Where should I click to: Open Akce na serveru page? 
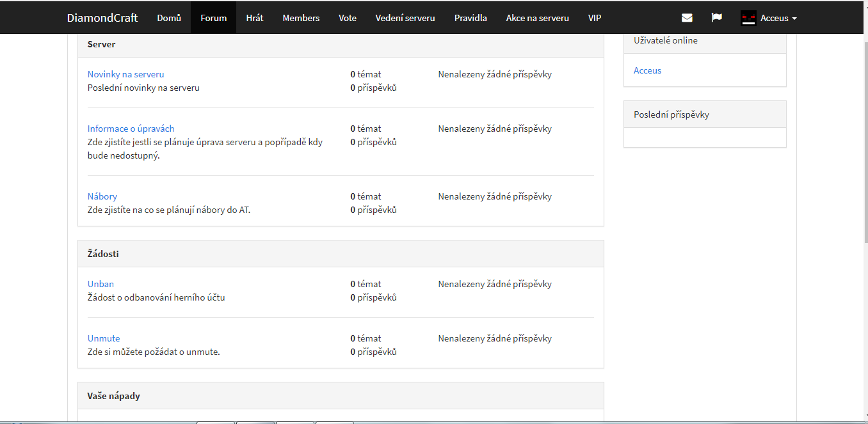coord(537,18)
